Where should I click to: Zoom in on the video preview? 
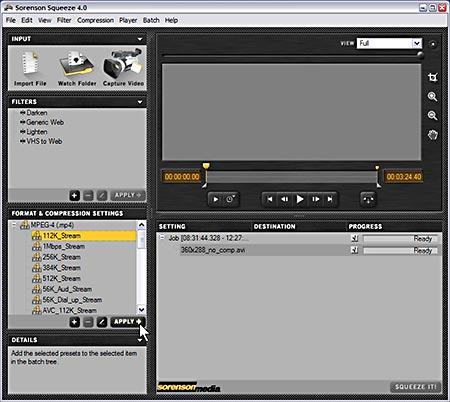433,97
